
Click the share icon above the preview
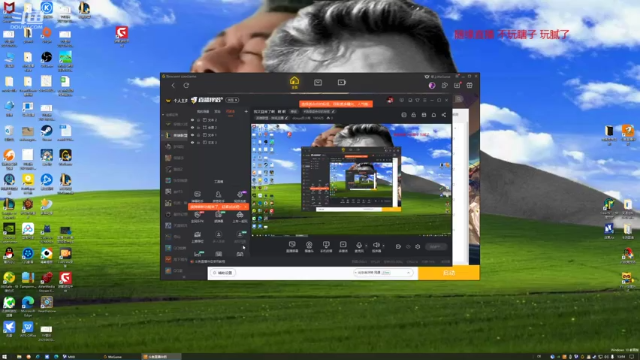444,115
